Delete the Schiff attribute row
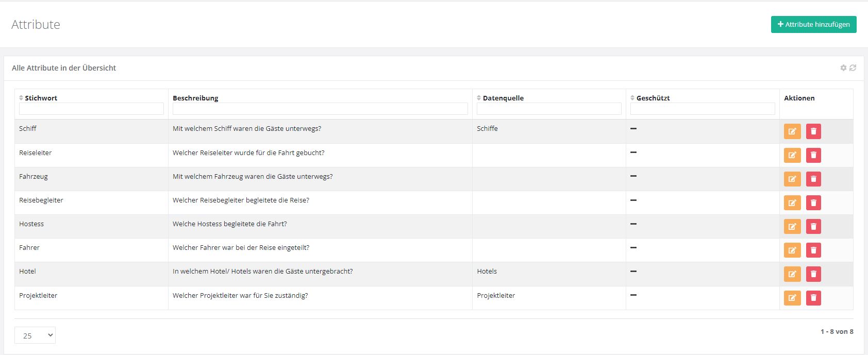This screenshot has width=868, height=355. 813,131
